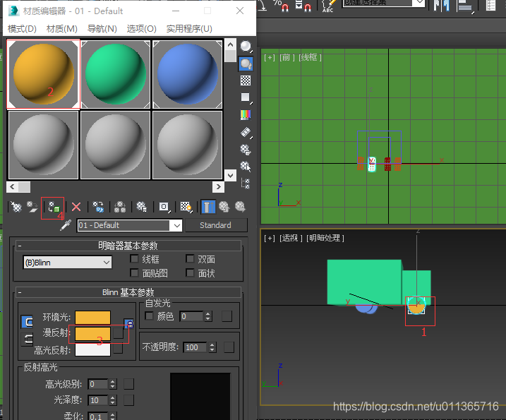Click 高光反射 map button
506x420 pixels.
[118, 349]
